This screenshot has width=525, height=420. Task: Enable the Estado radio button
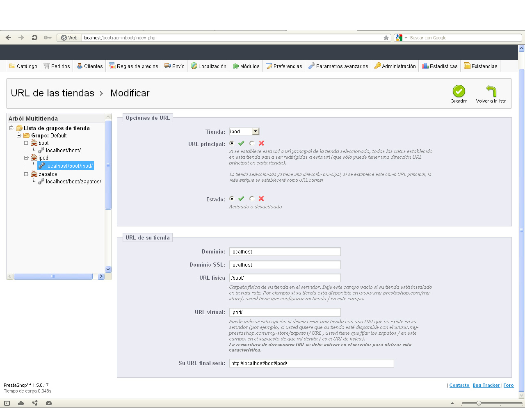(232, 199)
